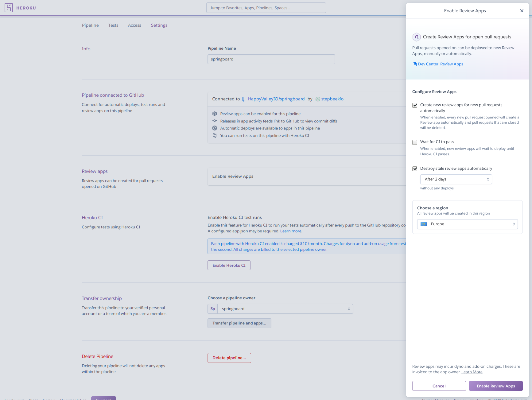Select the Settings tab
Image resolution: width=532 pixels, height=400 pixels.
point(159,25)
